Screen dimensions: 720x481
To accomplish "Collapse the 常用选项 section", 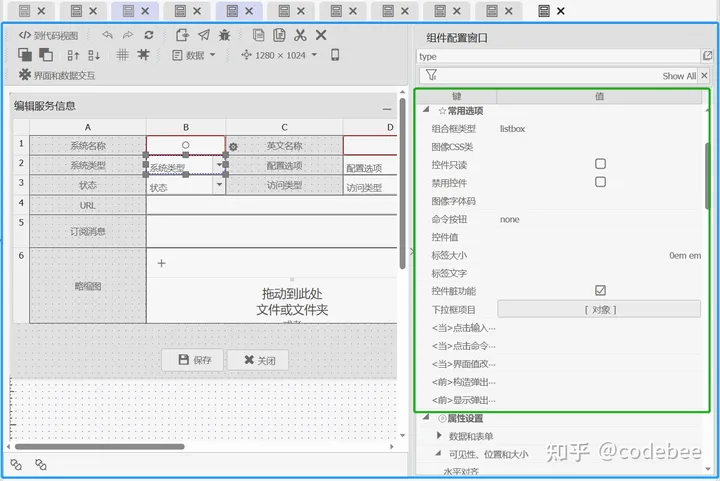I will (427, 110).
